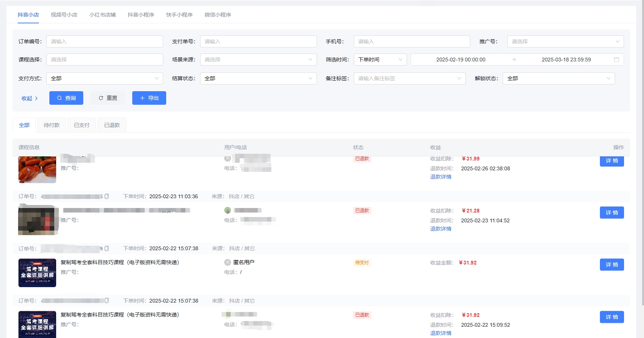
Task: Click the 导出 export button
Action: 149,98
